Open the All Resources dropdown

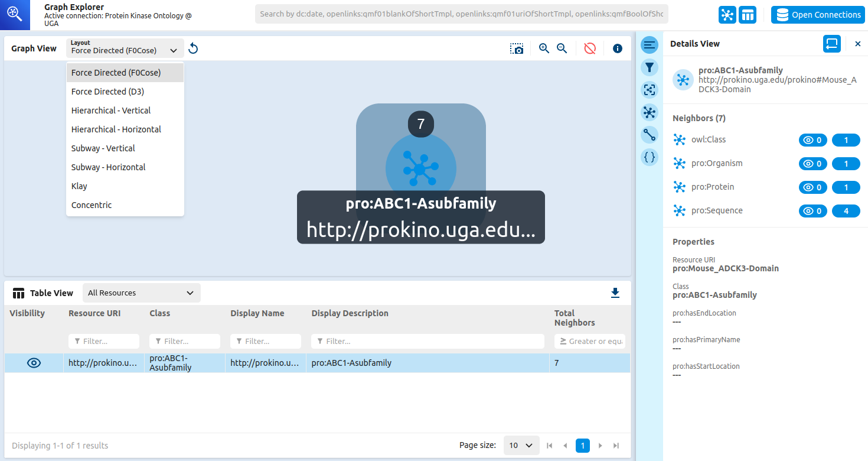141,293
